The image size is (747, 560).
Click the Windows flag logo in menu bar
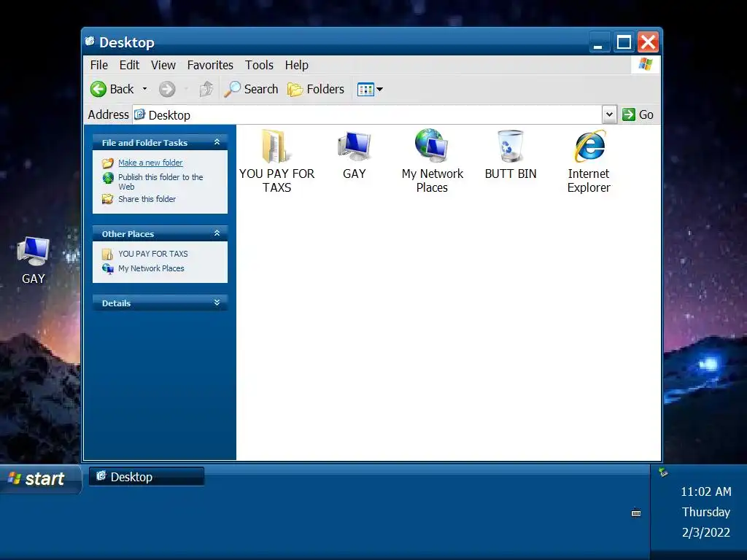[646, 64]
